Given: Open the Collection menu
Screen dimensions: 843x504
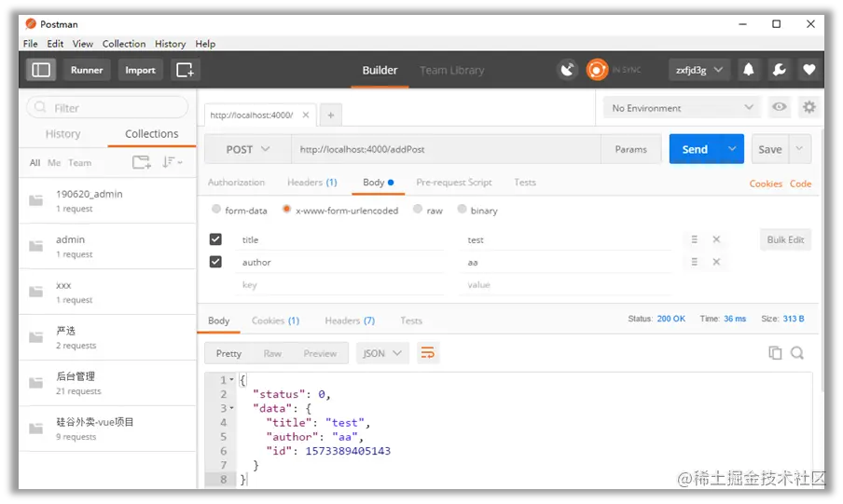Looking at the screenshot, I should pyautogui.click(x=124, y=44).
